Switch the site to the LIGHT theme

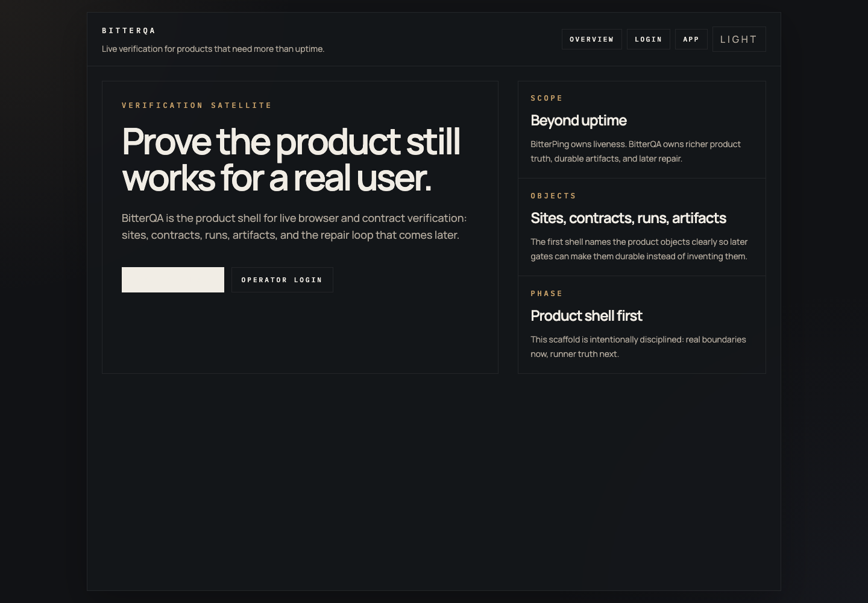[739, 39]
